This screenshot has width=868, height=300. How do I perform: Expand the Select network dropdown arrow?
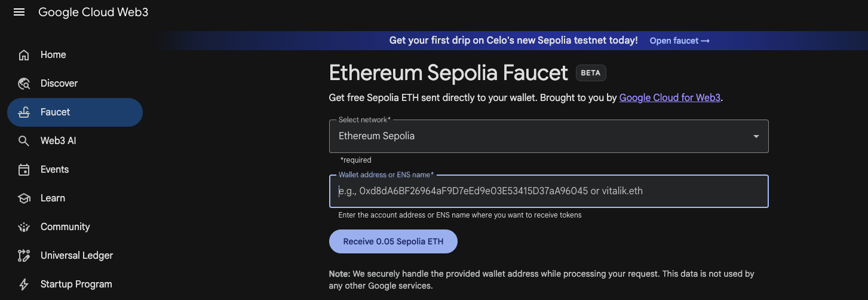(x=756, y=136)
